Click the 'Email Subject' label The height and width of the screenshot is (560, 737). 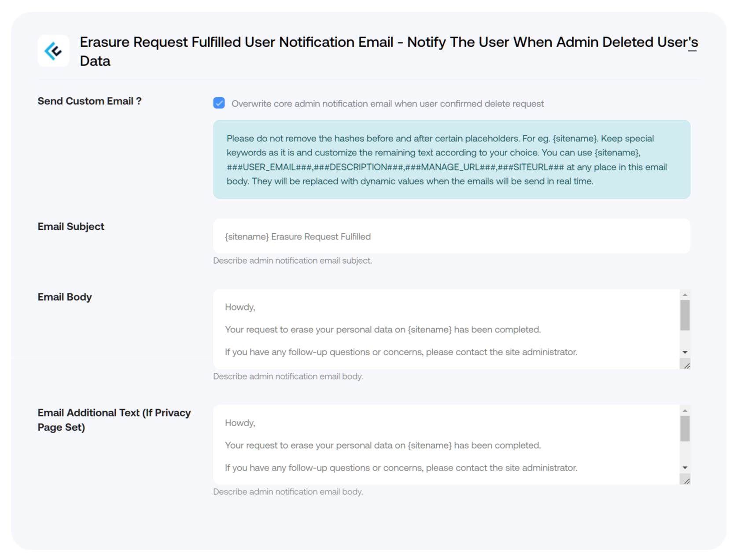(71, 226)
